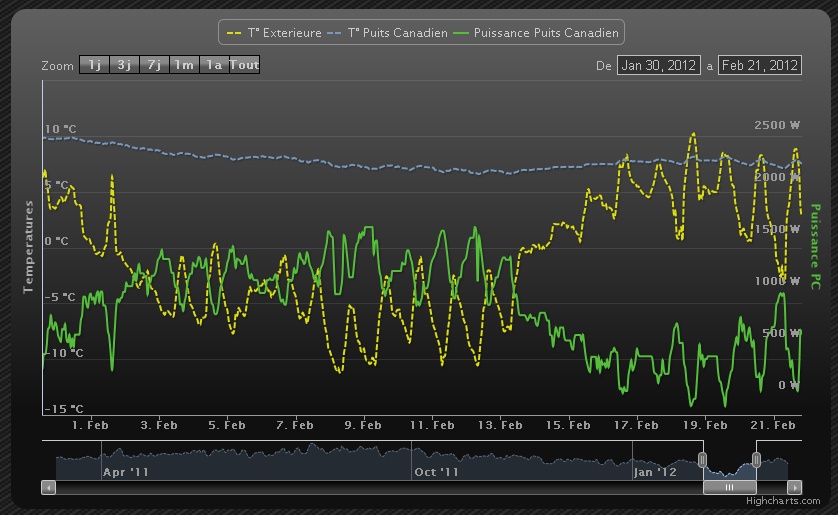The image size is (838, 515).
Task: Toggle the T° Puits Canadien legend series
Action: pyautogui.click(x=387, y=33)
